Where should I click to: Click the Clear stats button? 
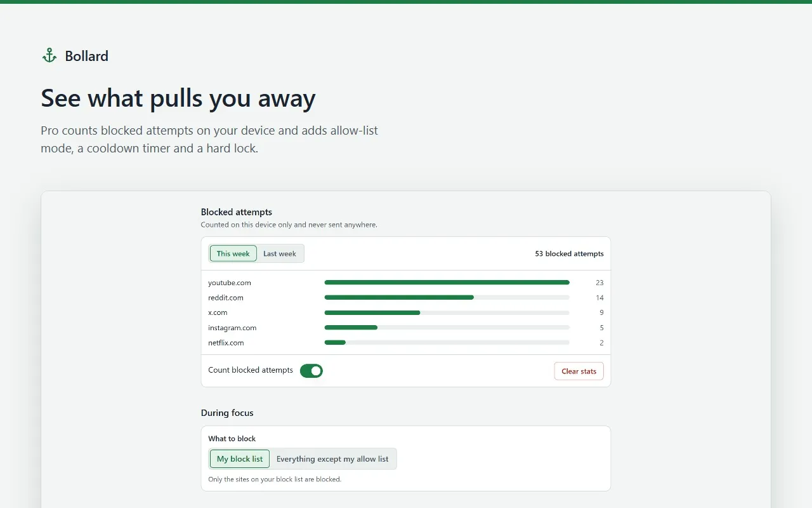(579, 371)
